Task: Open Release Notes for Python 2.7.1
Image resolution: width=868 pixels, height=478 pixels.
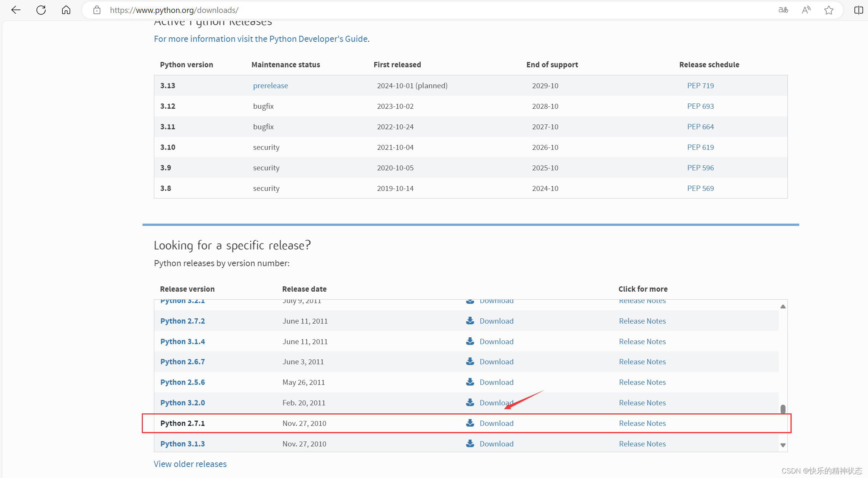Action: [642, 423]
